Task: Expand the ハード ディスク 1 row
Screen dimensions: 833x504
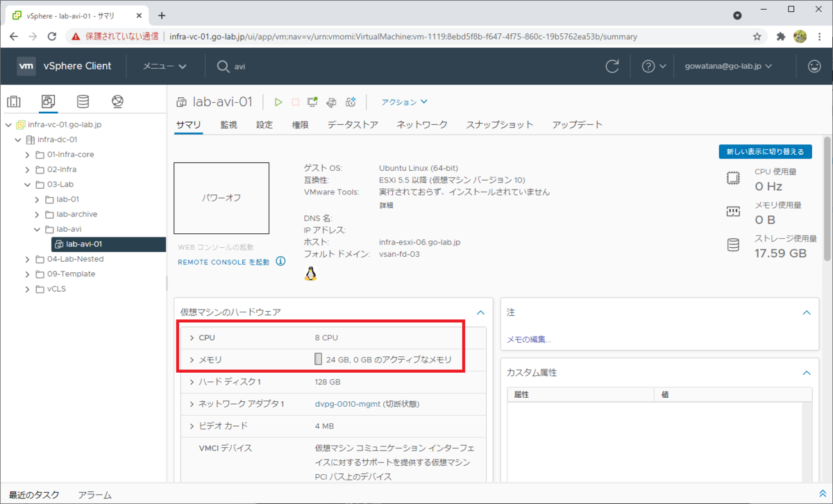Action: [x=192, y=382]
